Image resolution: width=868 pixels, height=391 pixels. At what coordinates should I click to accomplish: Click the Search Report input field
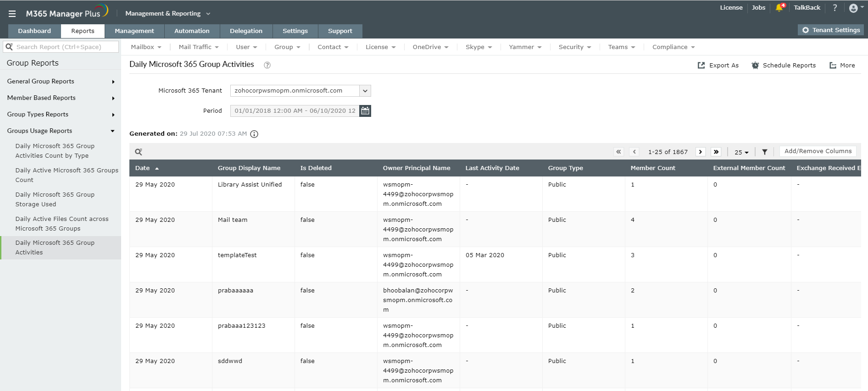pos(61,47)
